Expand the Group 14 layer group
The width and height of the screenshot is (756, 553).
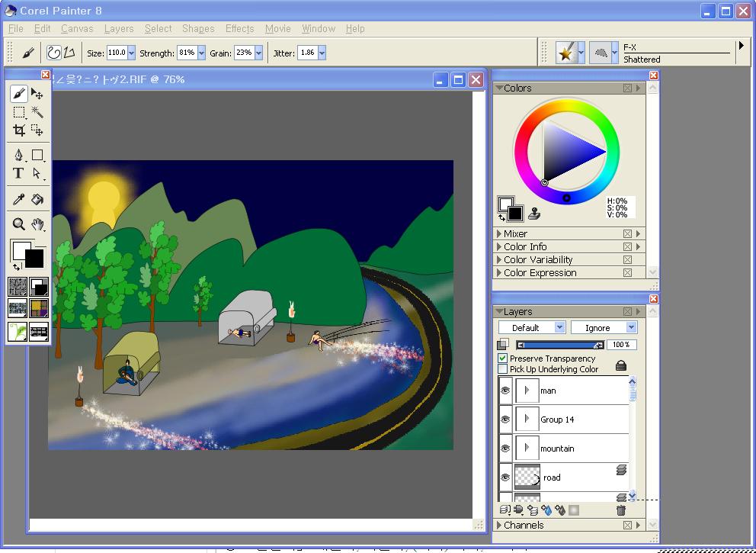click(x=527, y=419)
